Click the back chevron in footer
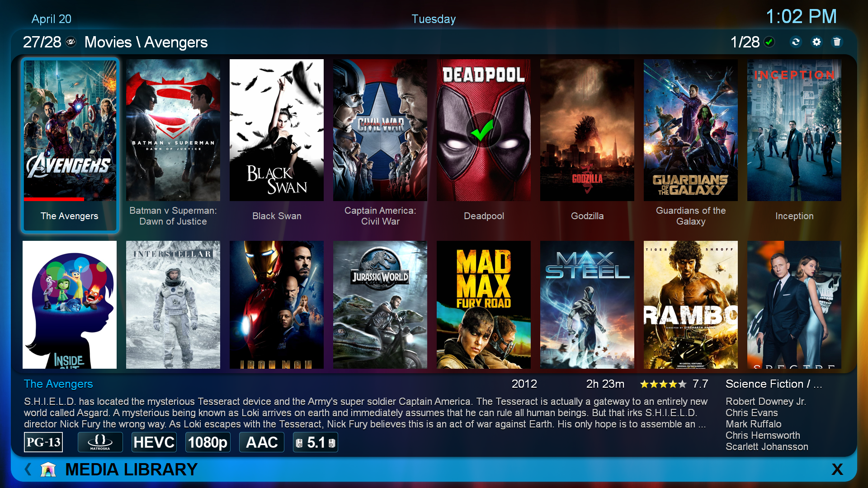This screenshot has width=868, height=488. click(x=28, y=469)
